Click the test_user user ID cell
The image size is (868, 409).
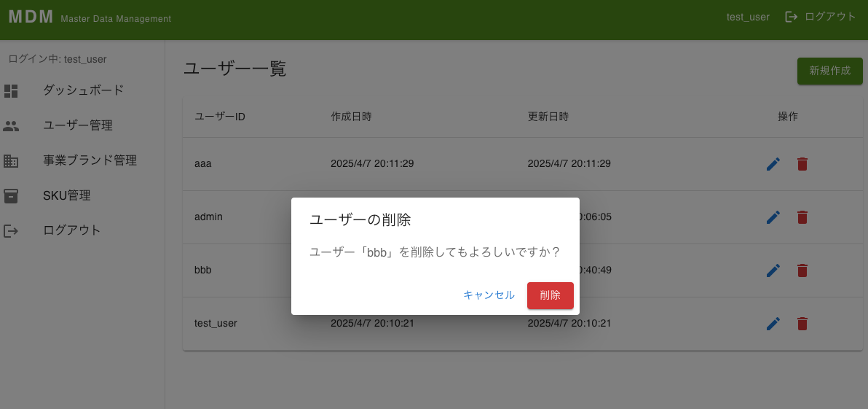[216, 323]
